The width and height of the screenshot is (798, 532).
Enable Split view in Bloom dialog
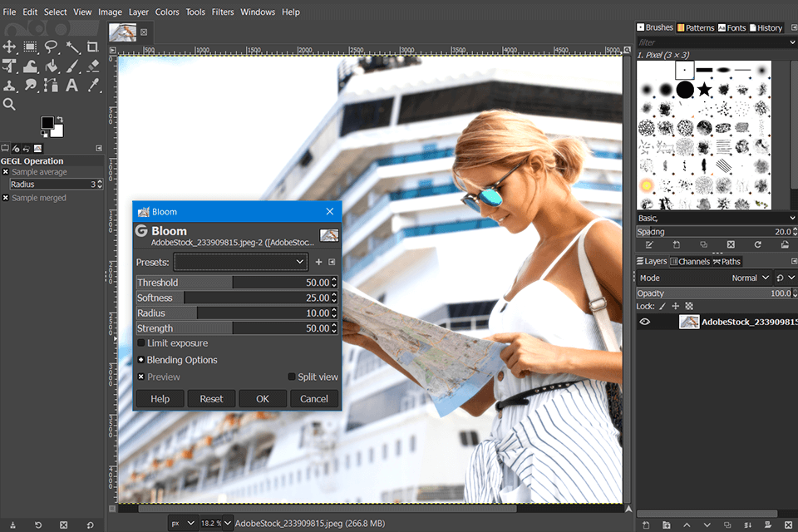coord(292,377)
